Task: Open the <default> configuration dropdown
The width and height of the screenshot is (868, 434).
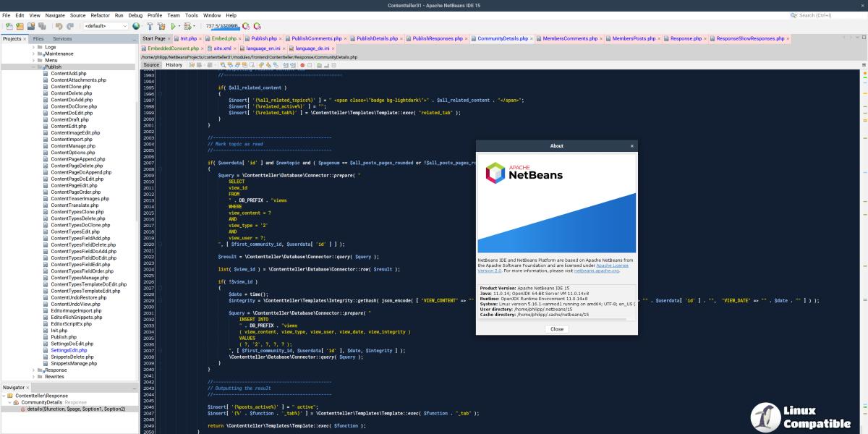Action: pos(106,26)
